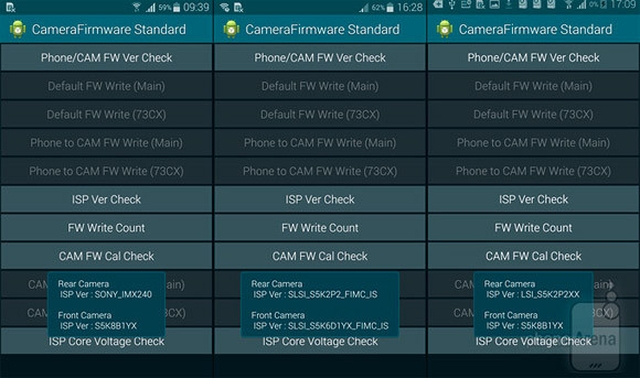
Task: Tap the 59% battery icon in status bar
Action: (x=176, y=7)
